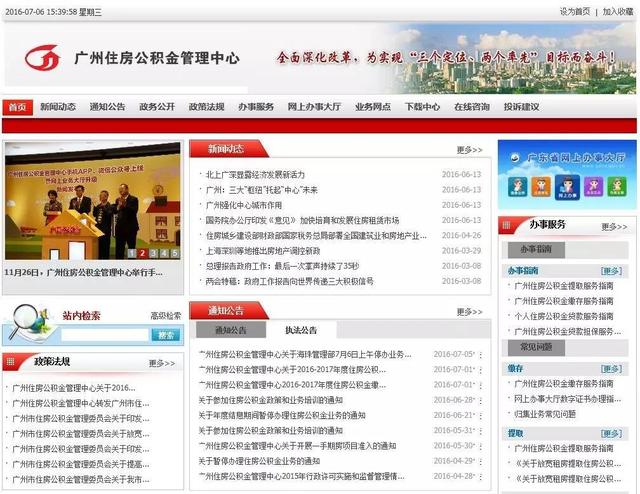Image resolution: width=640 pixels, height=494 pixels.
Task: Open news 北上广深显露经济发展新活力
Action: pos(255,175)
